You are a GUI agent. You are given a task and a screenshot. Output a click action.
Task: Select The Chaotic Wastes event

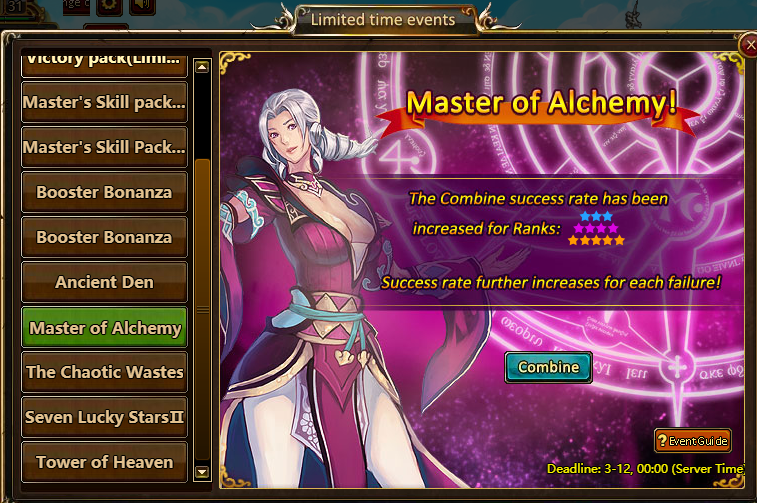(104, 372)
